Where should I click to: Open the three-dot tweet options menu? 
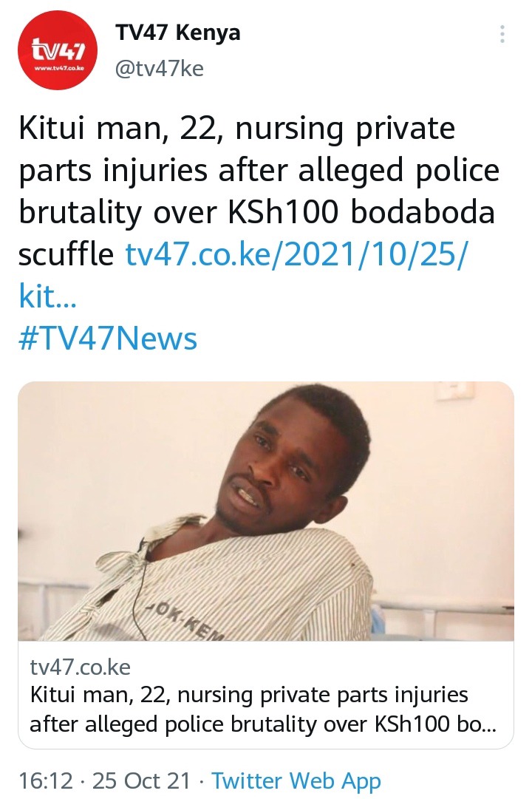(x=502, y=34)
